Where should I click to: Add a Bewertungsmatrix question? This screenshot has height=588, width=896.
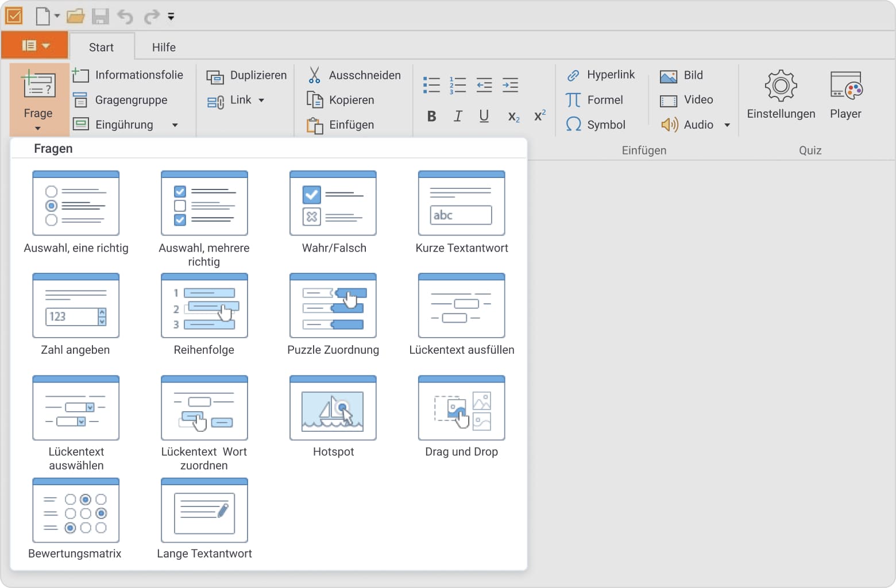point(75,510)
